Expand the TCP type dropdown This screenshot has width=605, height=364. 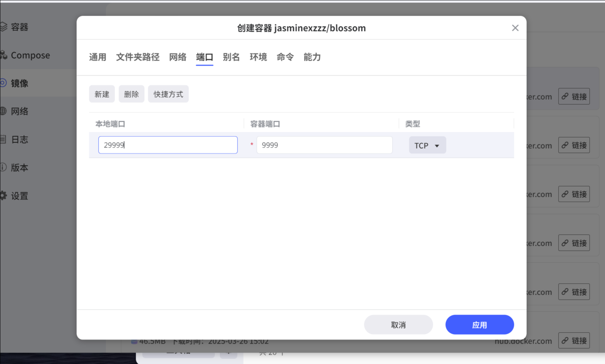coord(427,145)
